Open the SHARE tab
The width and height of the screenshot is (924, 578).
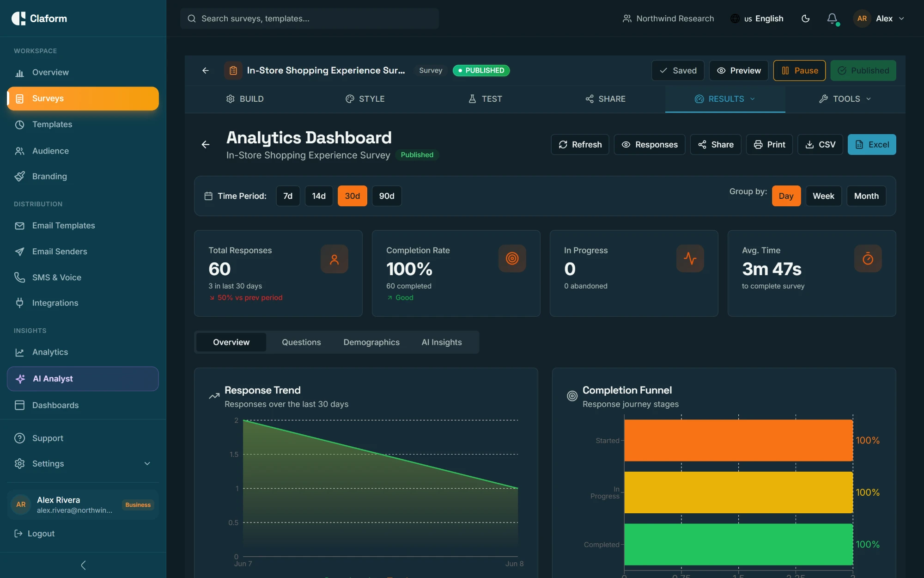(605, 99)
